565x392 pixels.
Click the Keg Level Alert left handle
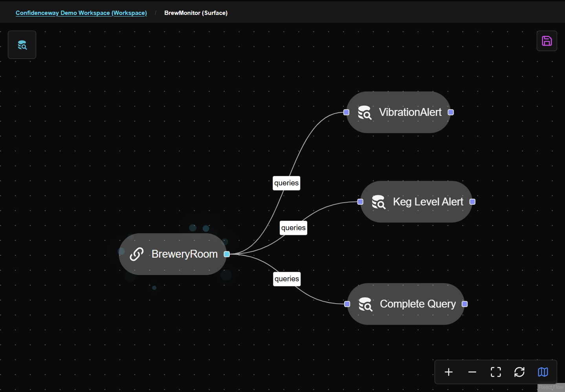point(360,202)
